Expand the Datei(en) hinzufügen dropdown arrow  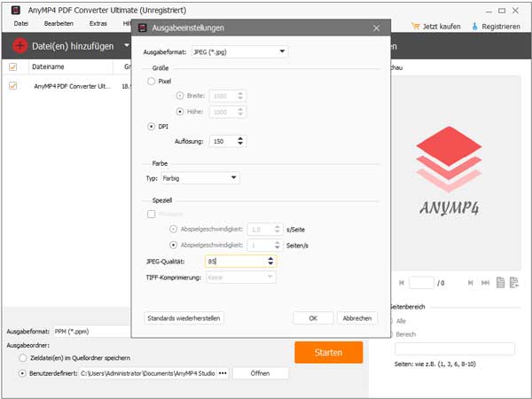point(127,45)
